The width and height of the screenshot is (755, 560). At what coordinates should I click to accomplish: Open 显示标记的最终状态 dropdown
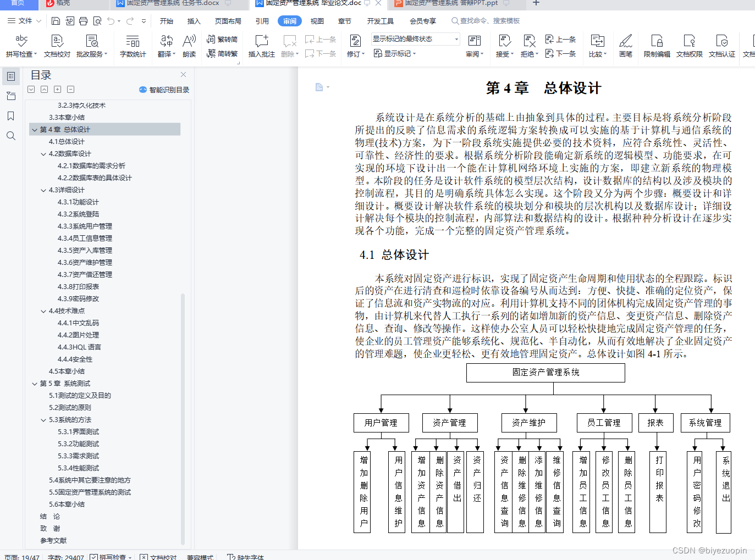pyautogui.click(x=415, y=39)
